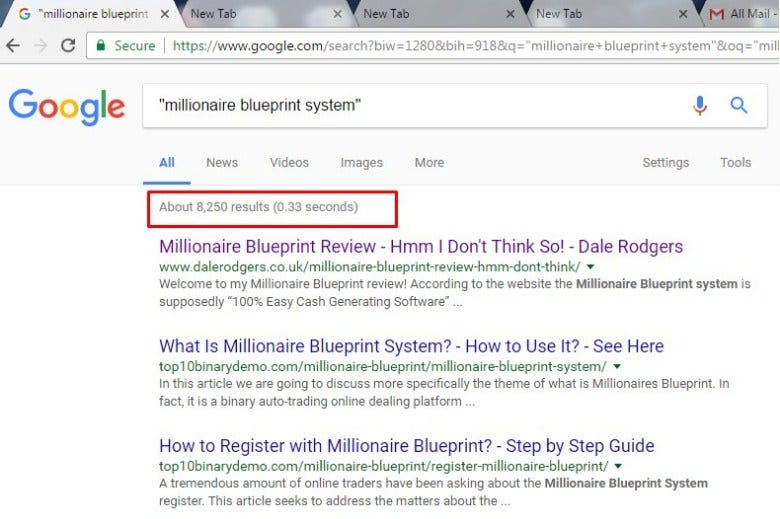Image resolution: width=780 pixels, height=519 pixels.
Task: Click the Gmail icon on All Mail tab
Action: (716, 14)
